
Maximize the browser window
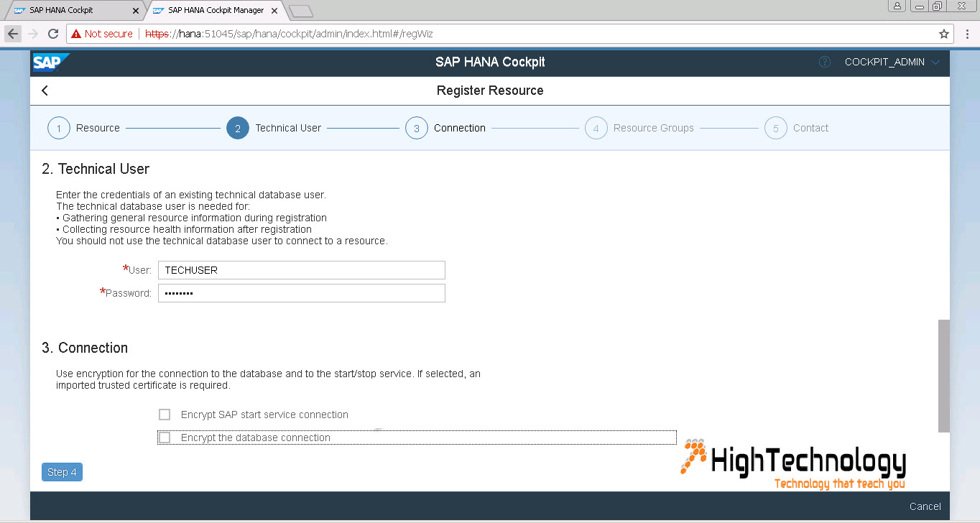coord(937,6)
